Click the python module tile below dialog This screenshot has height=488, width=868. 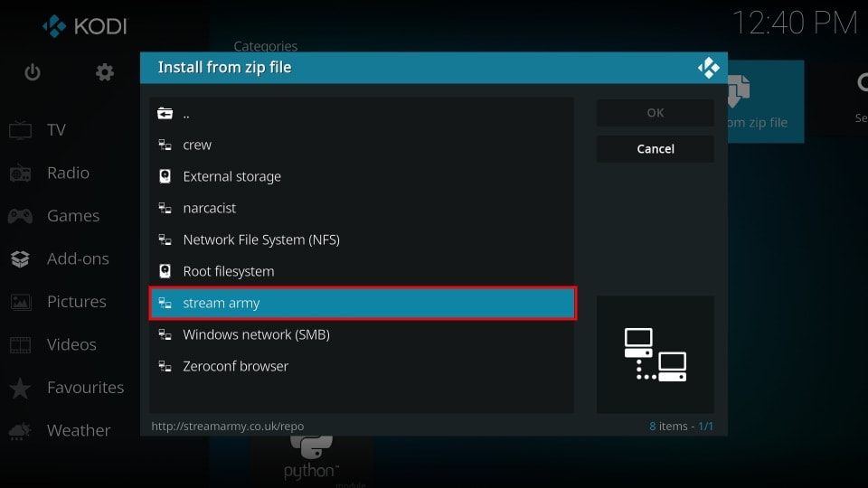click(x=312, y=462)
